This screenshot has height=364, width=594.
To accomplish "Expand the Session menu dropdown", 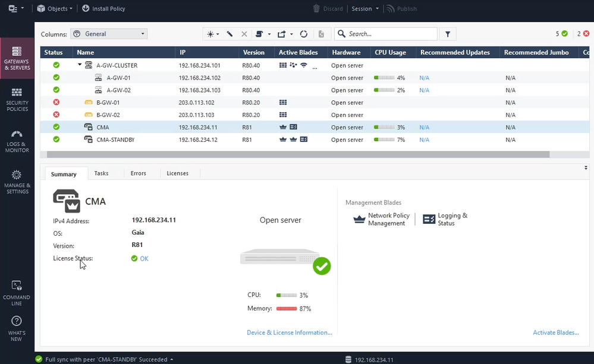I will (x=364, y=9).
